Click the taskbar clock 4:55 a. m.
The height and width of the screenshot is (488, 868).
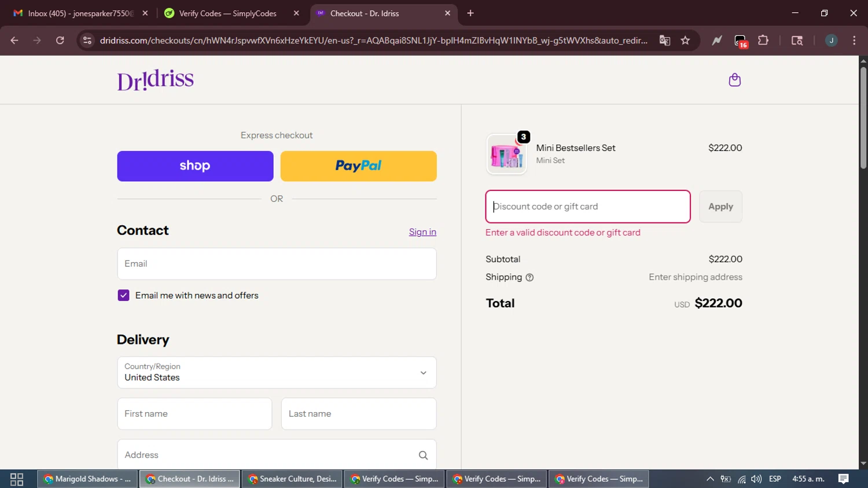(808, 479)
